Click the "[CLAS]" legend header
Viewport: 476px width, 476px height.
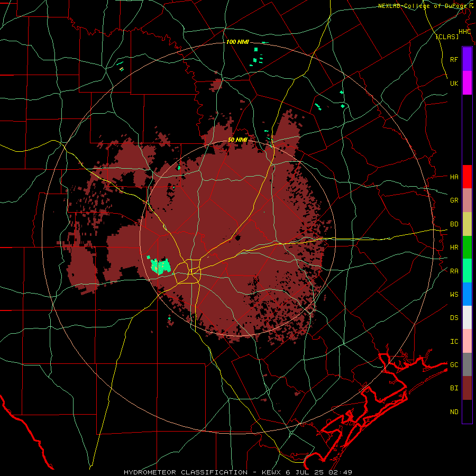pyautogui.click(x=447, y=36)
